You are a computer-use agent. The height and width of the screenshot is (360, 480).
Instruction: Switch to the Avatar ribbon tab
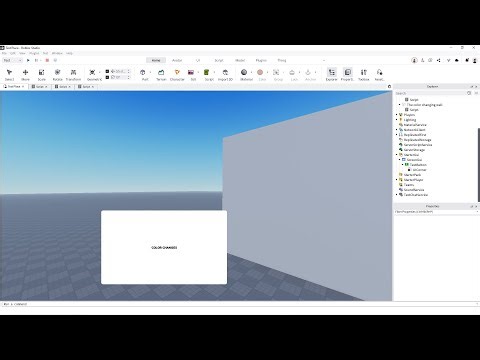pyautogui.click(x=177, y=60)
